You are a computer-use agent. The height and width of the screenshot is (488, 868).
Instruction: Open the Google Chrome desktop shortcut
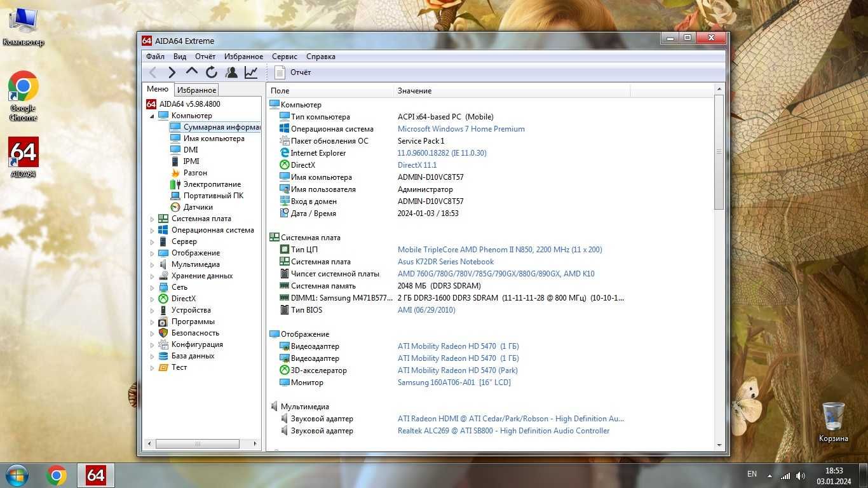click(24, 96)
